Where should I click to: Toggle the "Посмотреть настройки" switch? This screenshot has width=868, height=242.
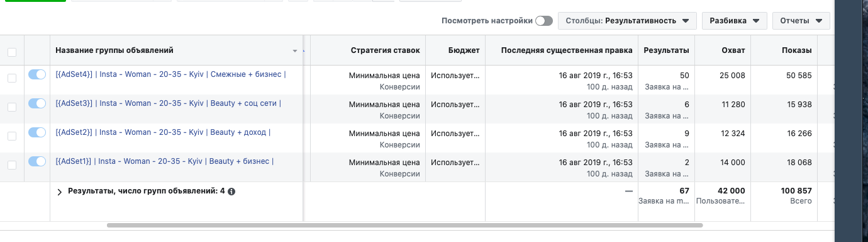click(543, 21)
